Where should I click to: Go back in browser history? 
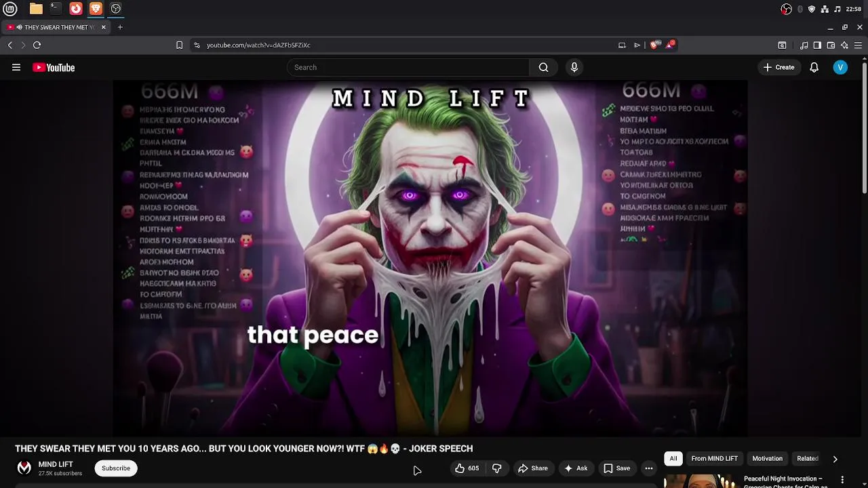coord(10,45)
